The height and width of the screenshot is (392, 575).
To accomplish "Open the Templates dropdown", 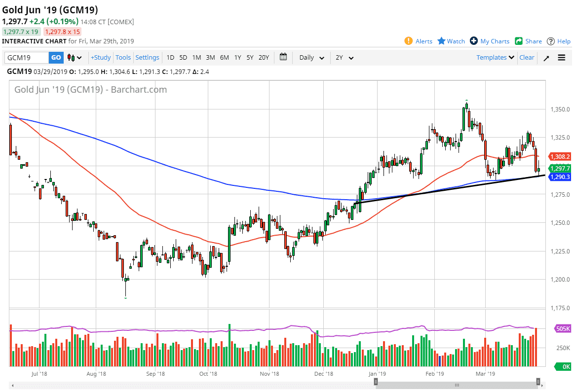I will pos(496,58).
